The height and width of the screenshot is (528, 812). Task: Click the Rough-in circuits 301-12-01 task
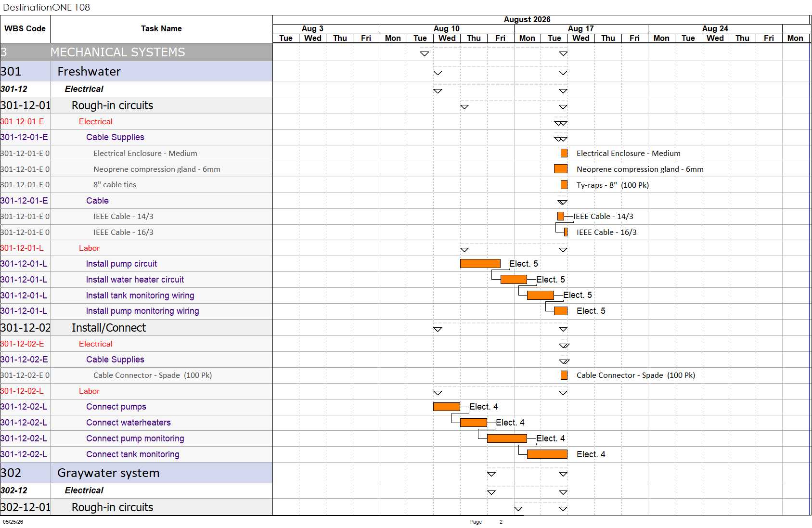[112, 105]
